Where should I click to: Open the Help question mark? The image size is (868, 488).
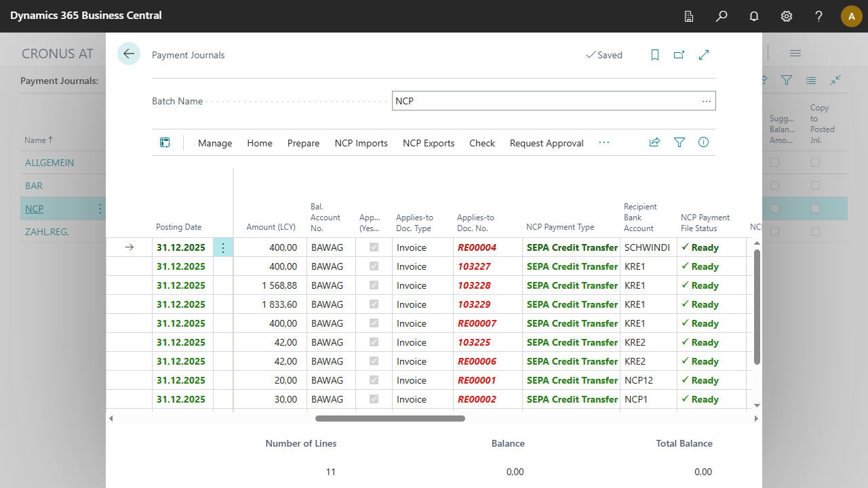coord(819,16)
